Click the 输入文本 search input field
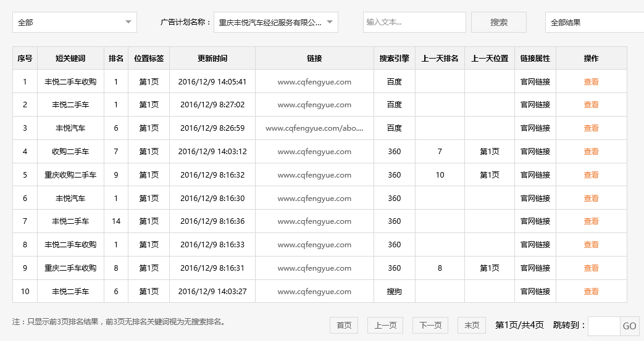The image size is (644, 341). pos(414,22)
